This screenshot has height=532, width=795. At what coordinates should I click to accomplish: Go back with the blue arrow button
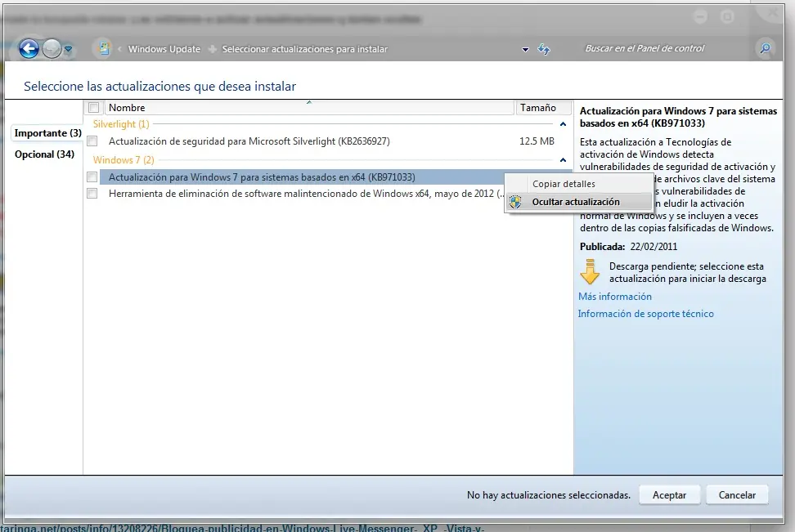[x=29, y=49]
